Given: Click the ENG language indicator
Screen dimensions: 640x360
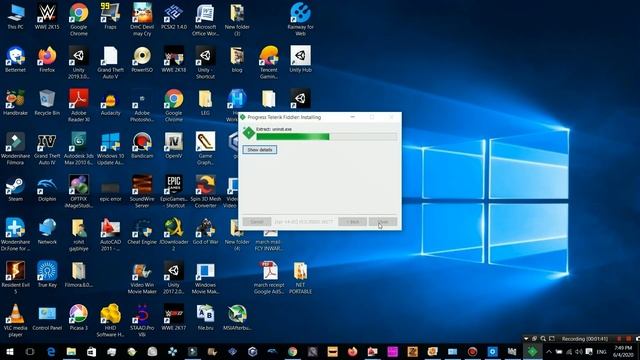Looking at the screenshot, I should click(x=601, y=351).
